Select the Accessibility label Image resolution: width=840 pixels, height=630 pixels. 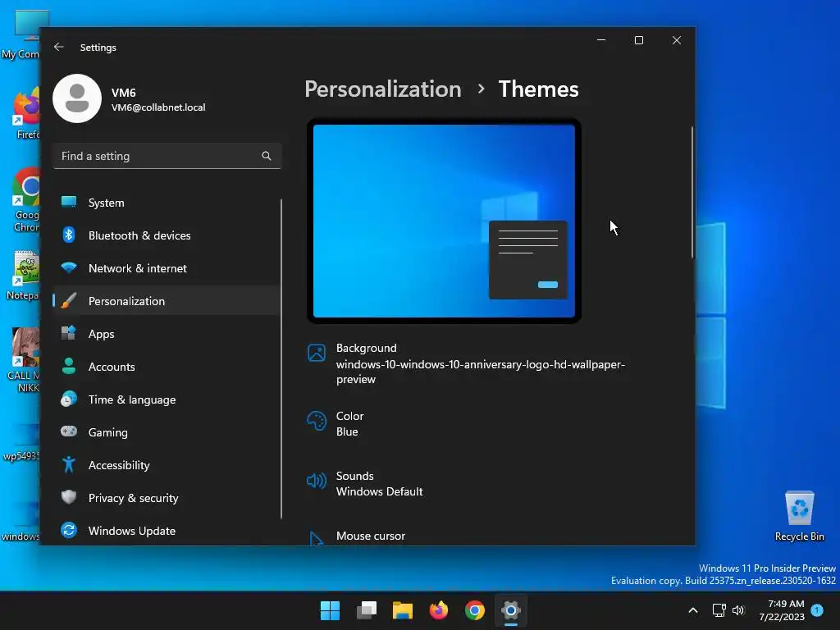[118, 465]
